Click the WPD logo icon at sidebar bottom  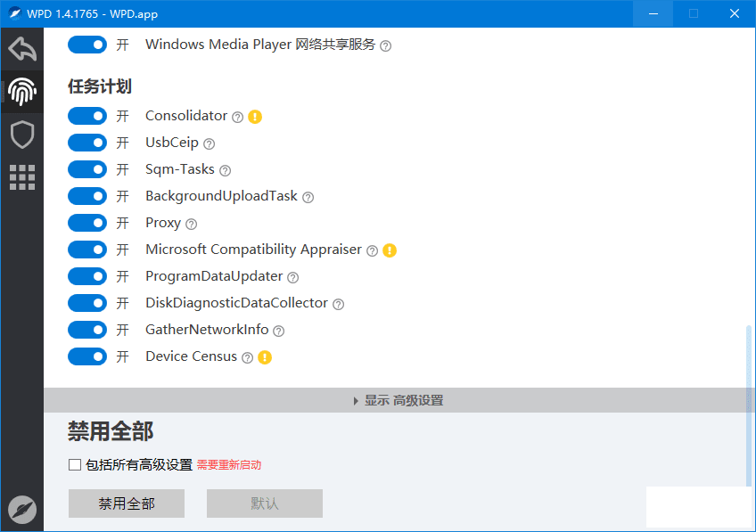22,510
